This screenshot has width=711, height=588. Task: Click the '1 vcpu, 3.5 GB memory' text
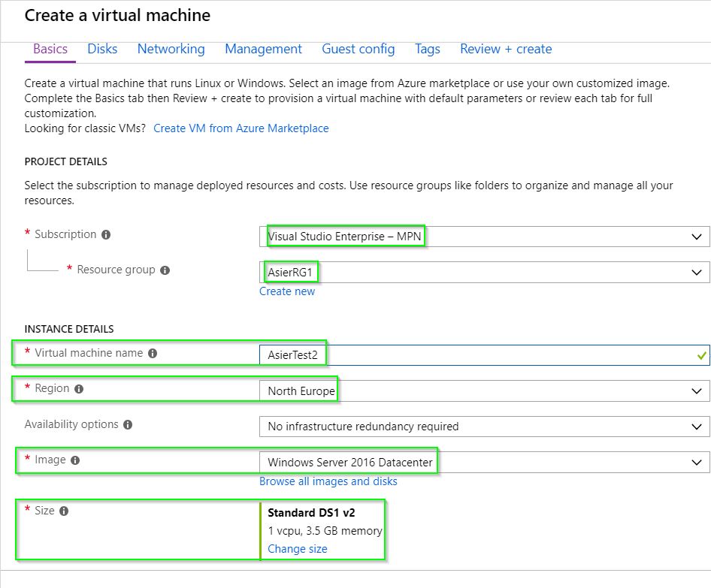(325, 531)
